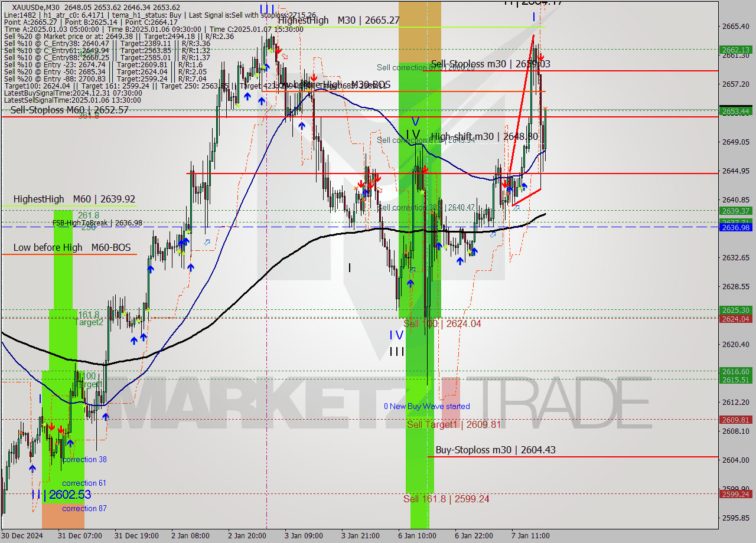Screen dimensions: 756x543
Task: Click the red 2609.81 price tag
Action: coord(735,420)
